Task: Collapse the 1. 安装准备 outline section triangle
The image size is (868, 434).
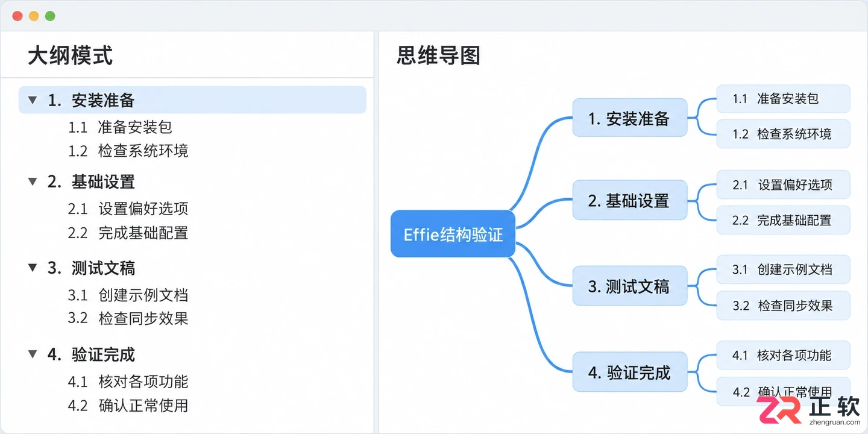Action: pyautogui.click(x=33, y=100)
